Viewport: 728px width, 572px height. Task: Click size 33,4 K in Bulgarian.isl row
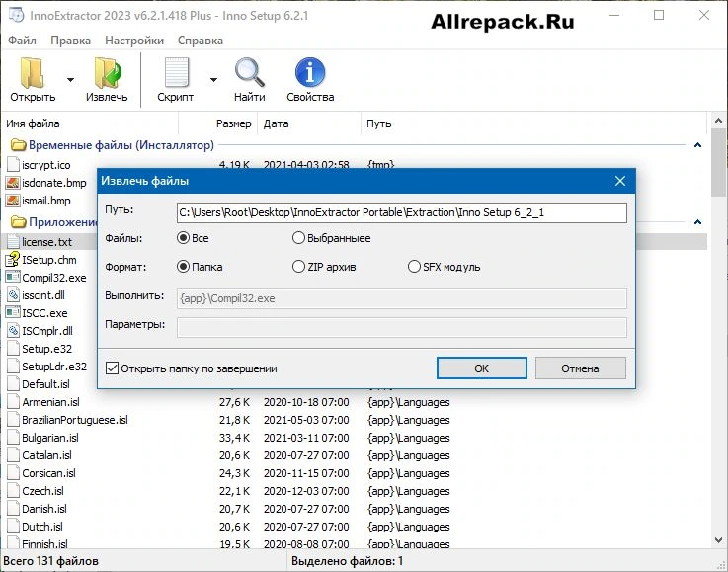(234, 438)
